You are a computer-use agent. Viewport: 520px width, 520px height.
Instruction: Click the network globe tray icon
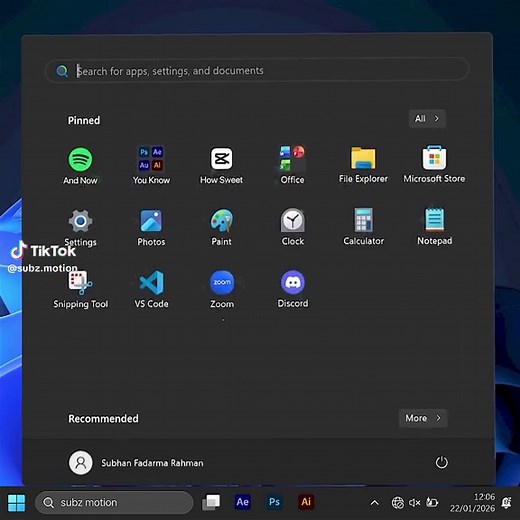pyautogui.click(x=397, y=502)
